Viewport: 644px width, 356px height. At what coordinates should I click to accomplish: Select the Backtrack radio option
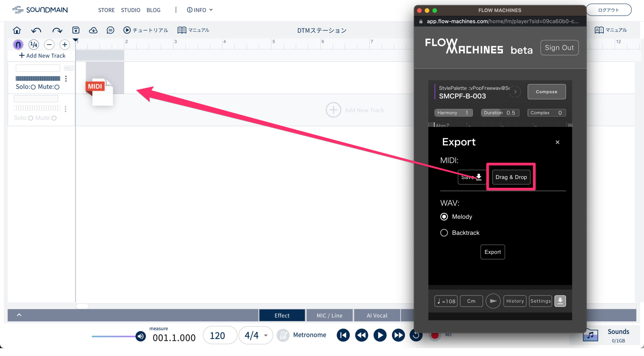(444, 233)
